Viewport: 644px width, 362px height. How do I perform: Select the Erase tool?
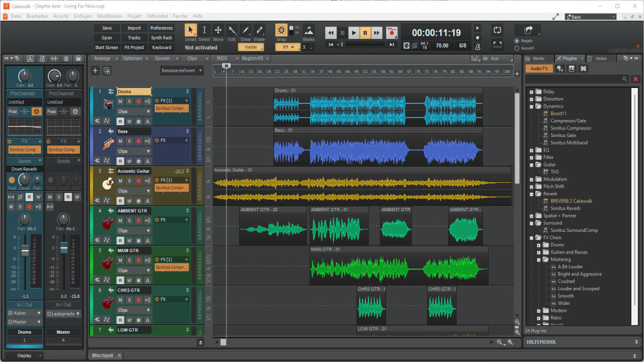(259, 30)
